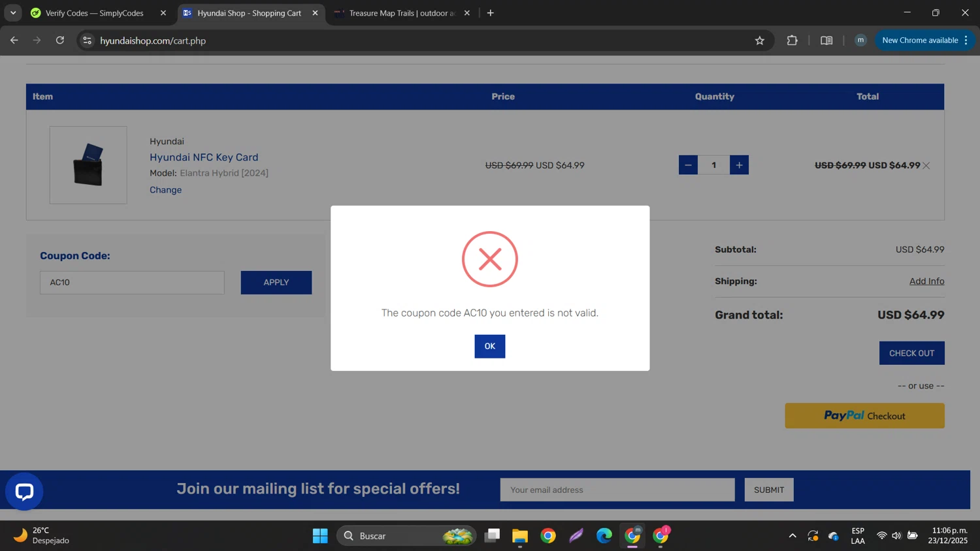
Task: Submit the mailing list email
Action: tap(769, 490)
